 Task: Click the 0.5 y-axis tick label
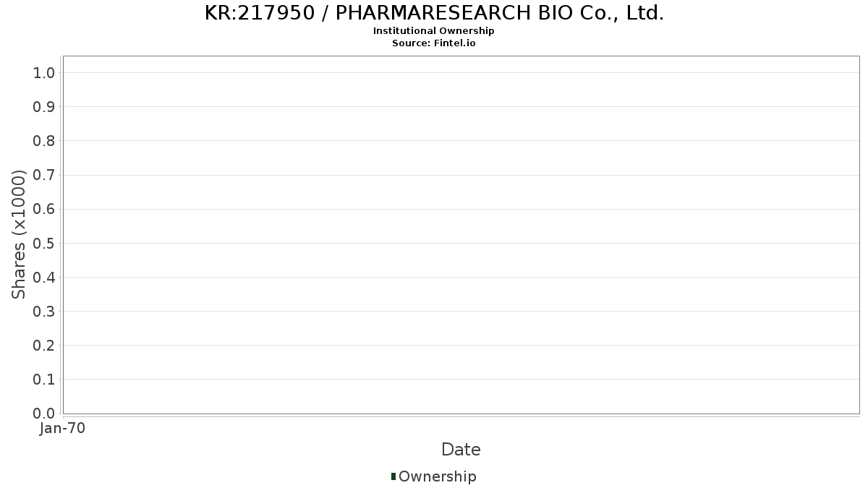click(44, 243)
